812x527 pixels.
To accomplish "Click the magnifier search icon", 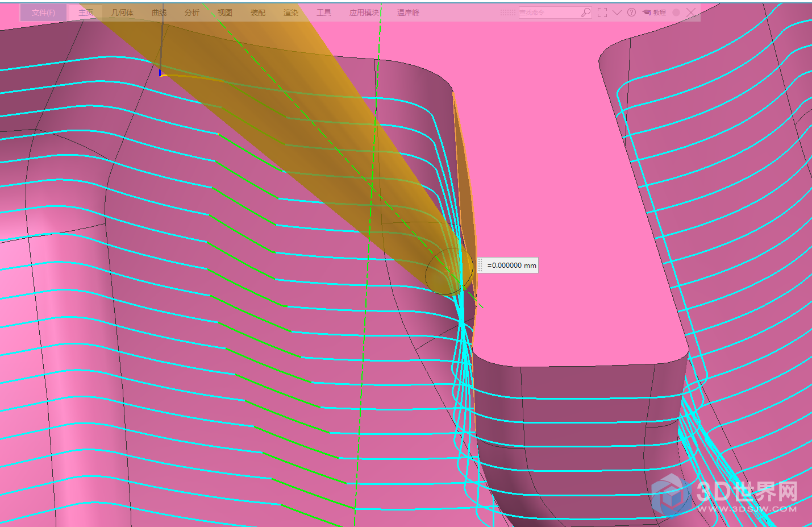I will pyautogui.click(x=586, y=13).
